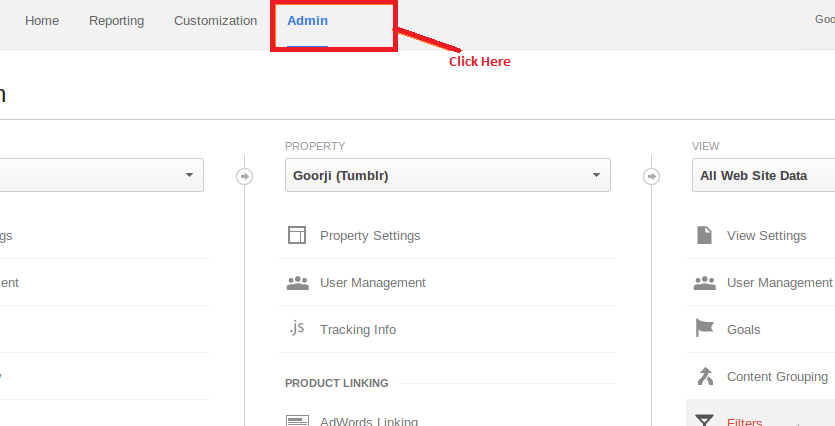Go to the Home tab
835x426 pixels.
pyautogui.click(x=42, y=21)
